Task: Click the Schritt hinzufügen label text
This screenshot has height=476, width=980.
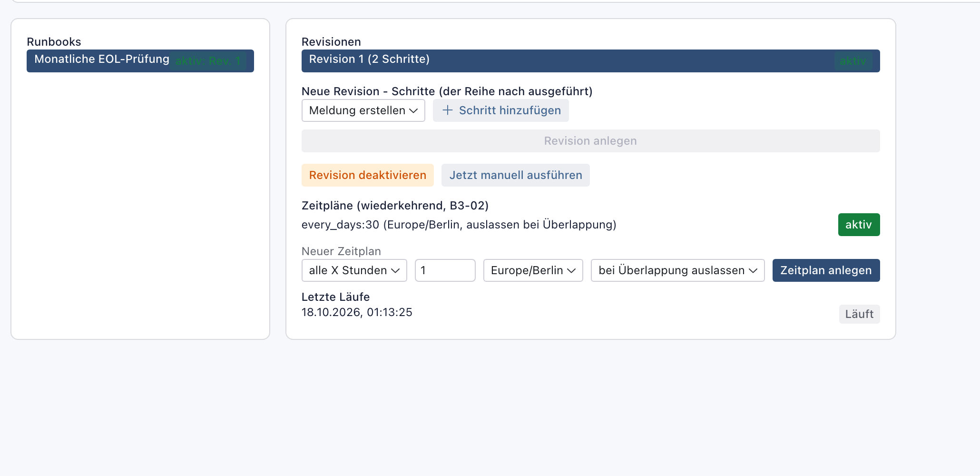Action: [510, 110]
